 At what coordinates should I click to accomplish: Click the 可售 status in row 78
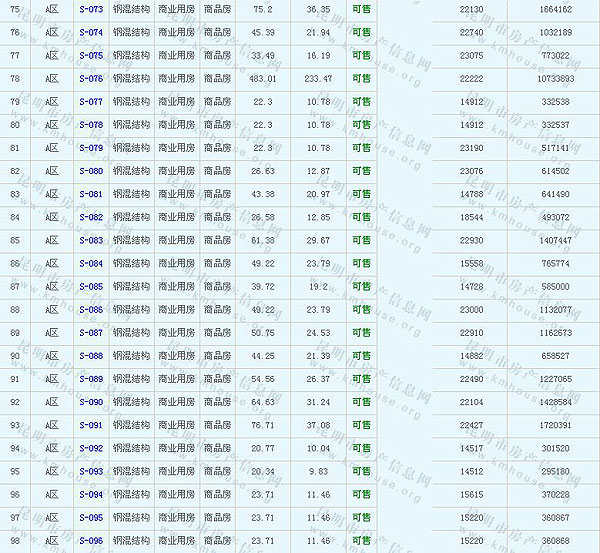click(x=361, y=78)
